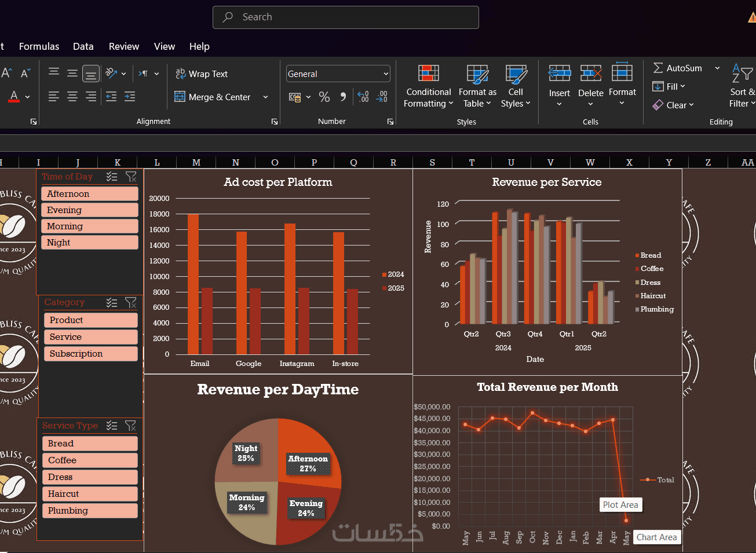Open the Help tab

click(x=199, y=46)
